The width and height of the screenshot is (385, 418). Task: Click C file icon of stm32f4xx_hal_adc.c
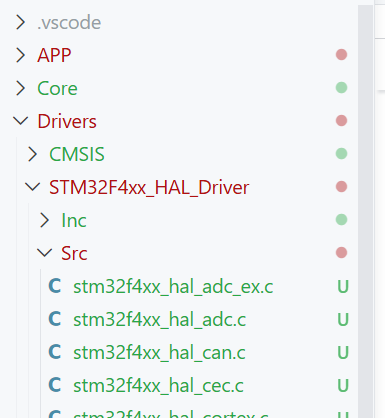[x=55, y=319]
